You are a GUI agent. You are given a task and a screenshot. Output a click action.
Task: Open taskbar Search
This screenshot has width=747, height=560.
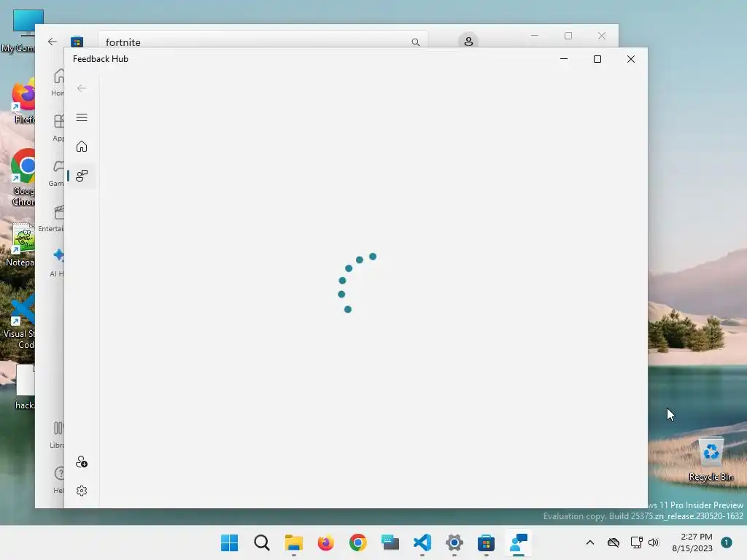[262, 542]
